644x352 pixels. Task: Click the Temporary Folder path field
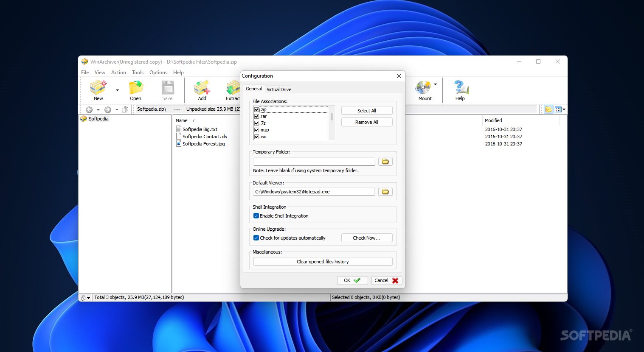tap(314, 162)
